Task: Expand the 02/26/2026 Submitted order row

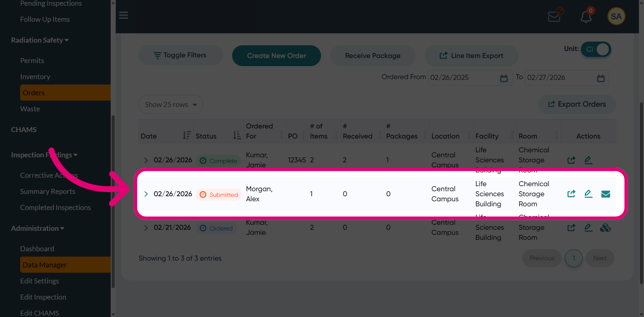Action: click(146, 194)
